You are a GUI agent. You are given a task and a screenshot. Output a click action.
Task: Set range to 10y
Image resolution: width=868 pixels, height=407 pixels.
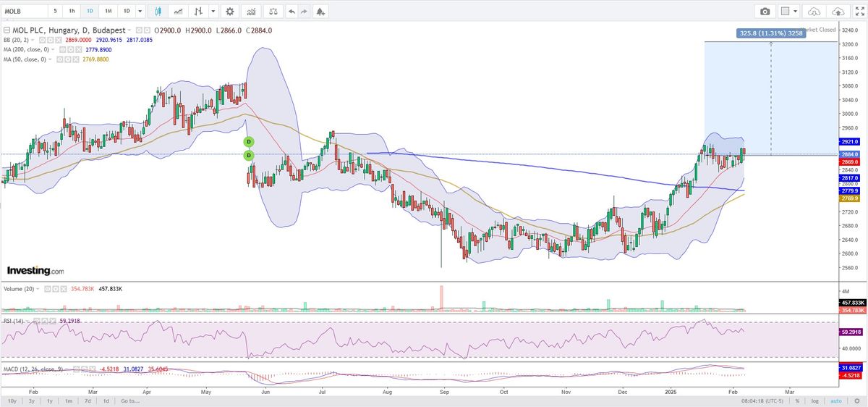pyautogui.click(x=12, y=400)
